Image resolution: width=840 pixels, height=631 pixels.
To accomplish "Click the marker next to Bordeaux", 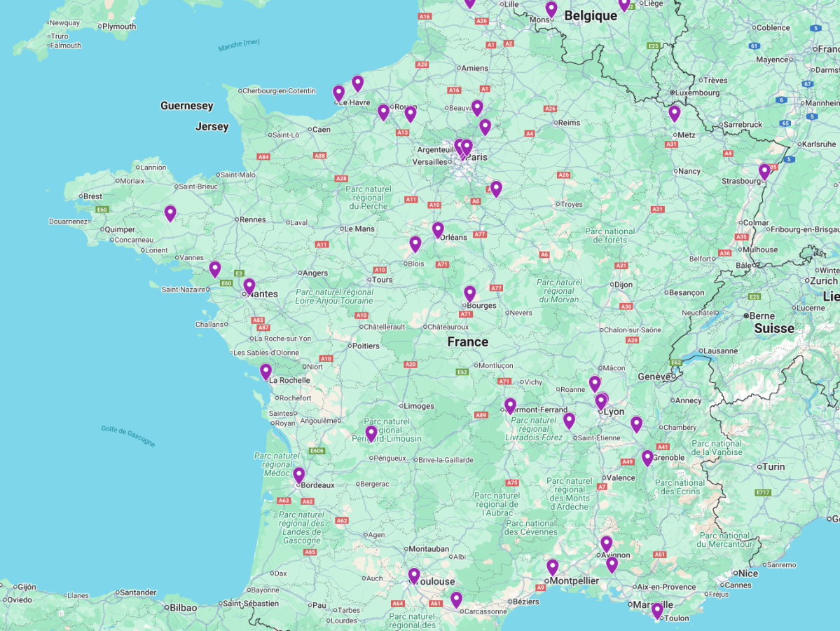I will coord(300,472).
